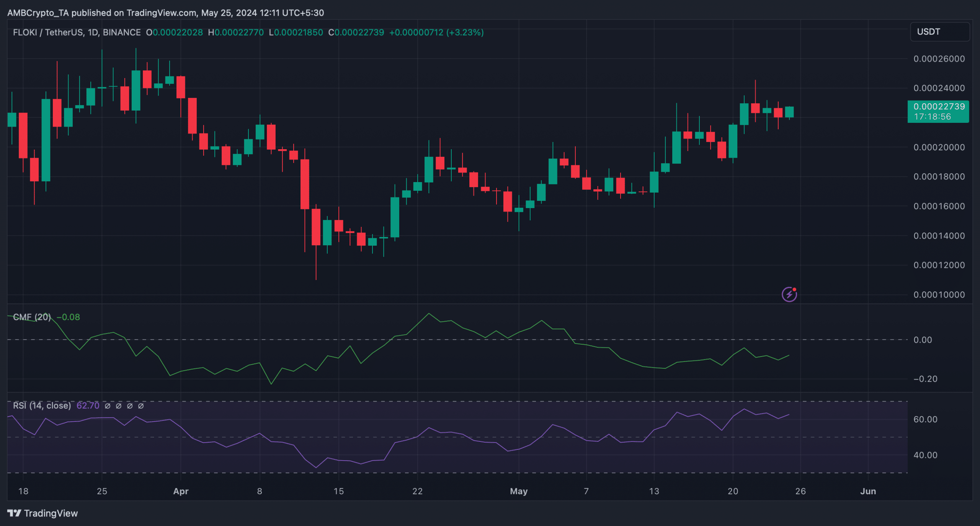Click the 0.00026000 price scale label
Screen dimensions: 980x526
pos(939,59)
